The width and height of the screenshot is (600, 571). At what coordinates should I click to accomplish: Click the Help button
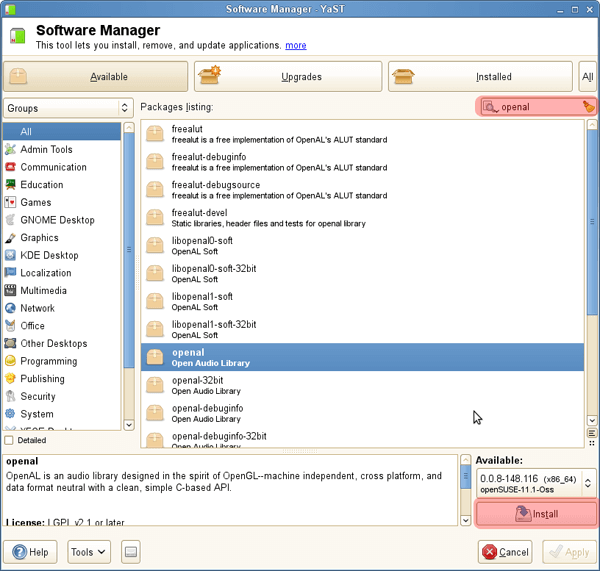tap(30, 552)
